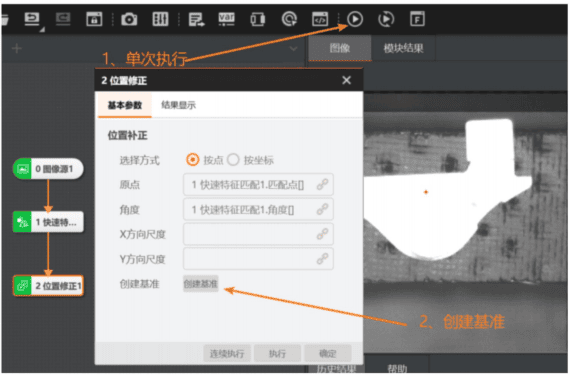Screen dimensions: 570x375
Task: Open the global variable 'var' icon
Action: [x=226, y=19]
